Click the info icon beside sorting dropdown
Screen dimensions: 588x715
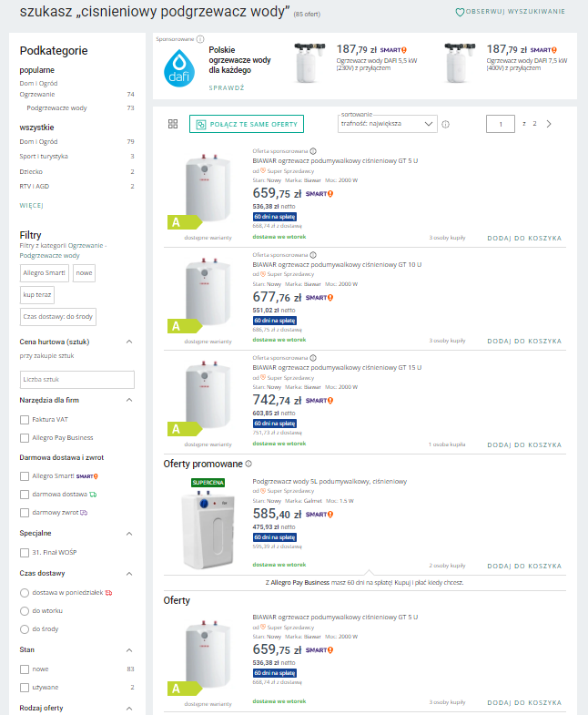coord(446,124)
